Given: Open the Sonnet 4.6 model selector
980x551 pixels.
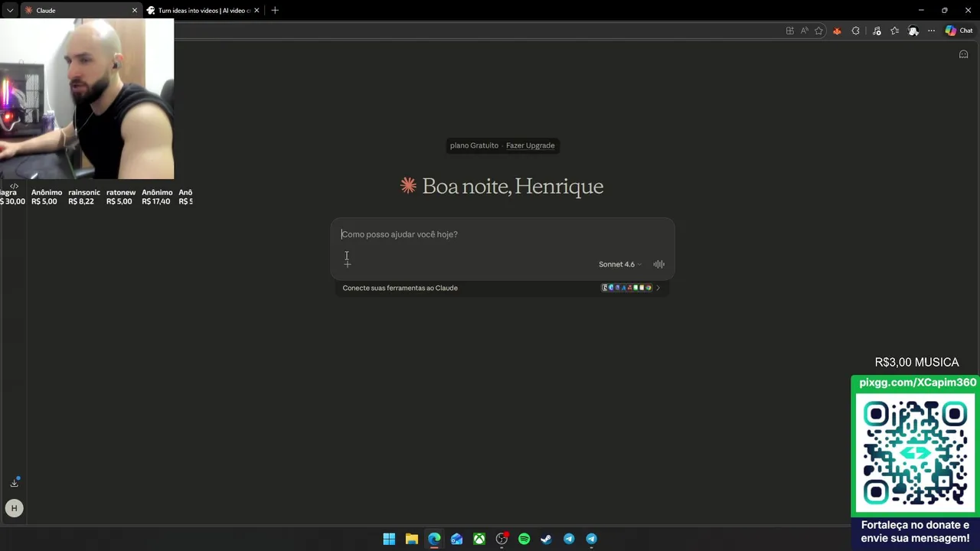Looking at the screenshot, I should tap(620, 264).
